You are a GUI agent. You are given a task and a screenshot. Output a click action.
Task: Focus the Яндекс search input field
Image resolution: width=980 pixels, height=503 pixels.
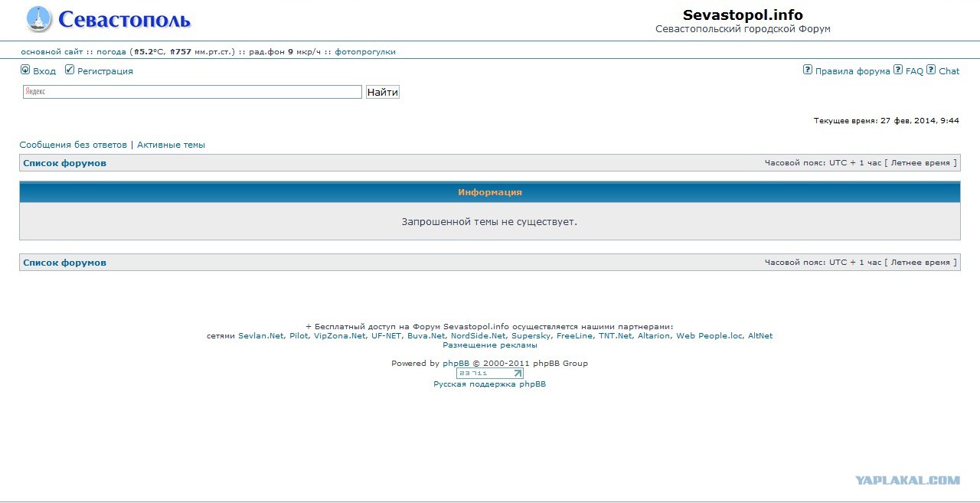tap(192, 92)
